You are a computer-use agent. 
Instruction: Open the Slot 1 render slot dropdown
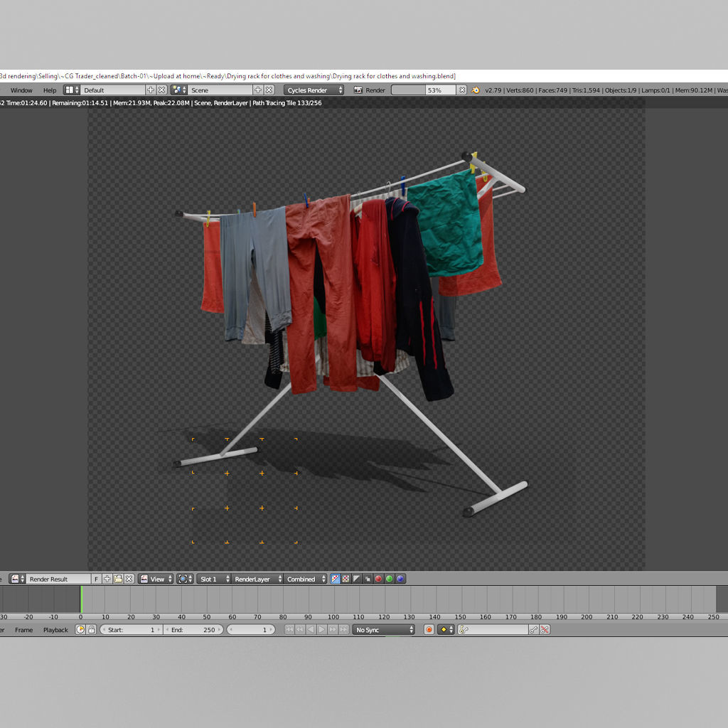(x=214, y=579)
